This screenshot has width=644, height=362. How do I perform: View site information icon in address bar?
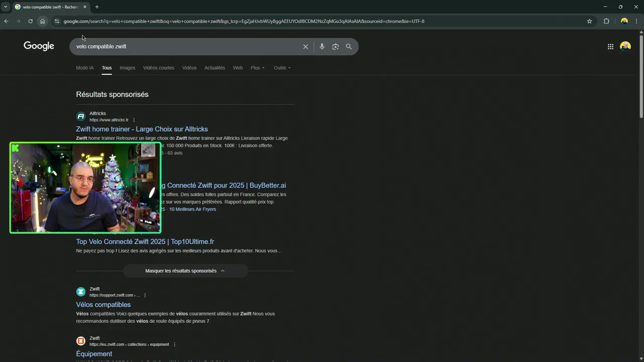pos(57,21)
